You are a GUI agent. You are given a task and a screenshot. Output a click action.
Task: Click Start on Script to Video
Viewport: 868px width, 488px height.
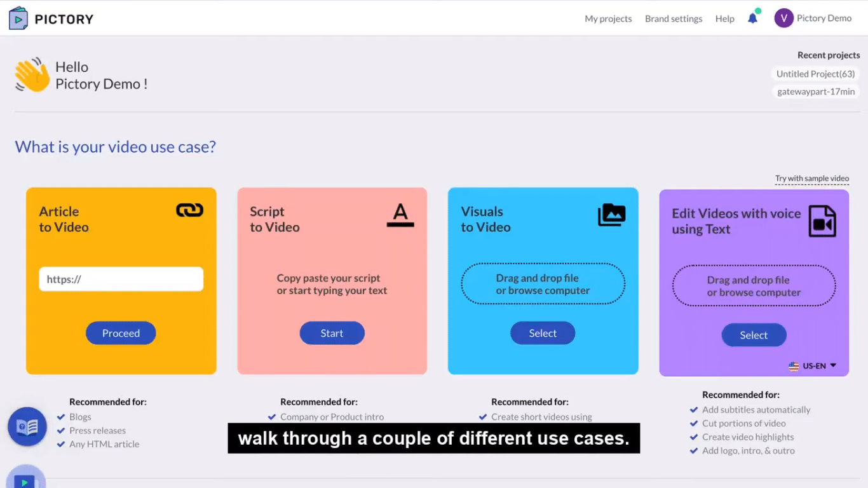[332, 333]
